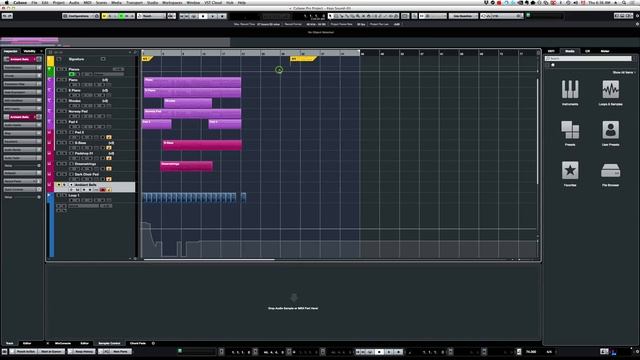This screenshot has height=360, width=640.
Task: Open the File menu
Action: pos(34,2)
